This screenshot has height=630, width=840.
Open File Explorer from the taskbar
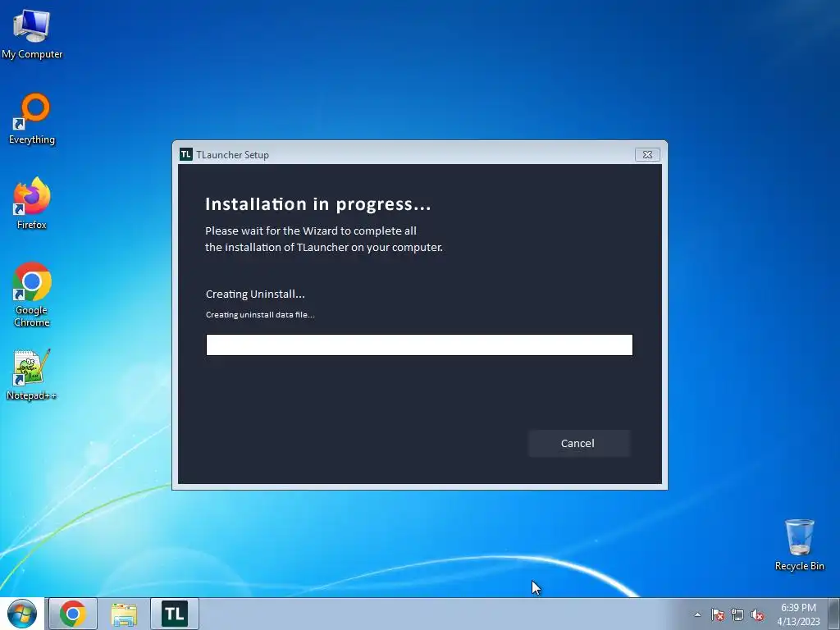(124, 614)
